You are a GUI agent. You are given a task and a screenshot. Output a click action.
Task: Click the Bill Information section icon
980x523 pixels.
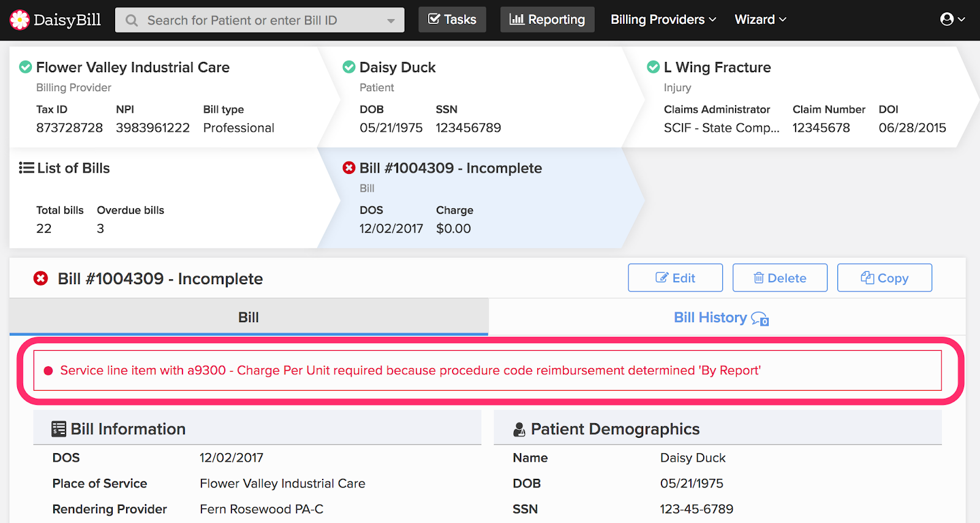pos(59,429)
